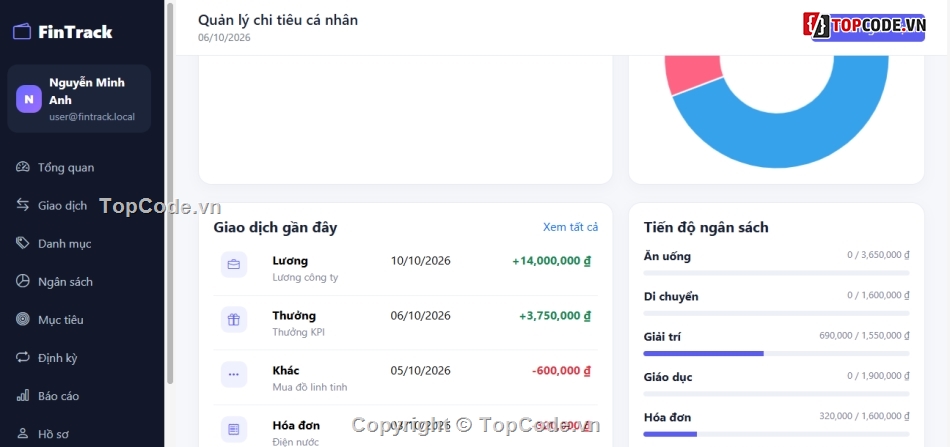Click the Giáo dục budget label
The height and width of the screenshot is (447, 950).
point(668,377)
